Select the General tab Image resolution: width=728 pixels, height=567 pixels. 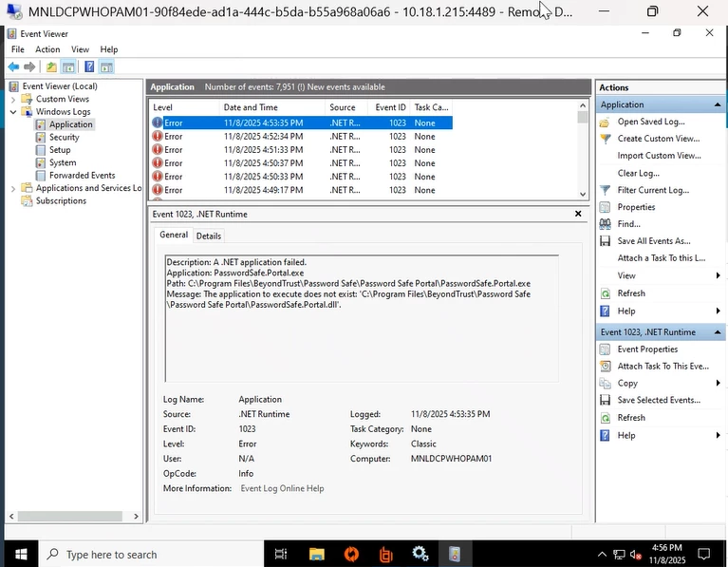coord(174,235)
